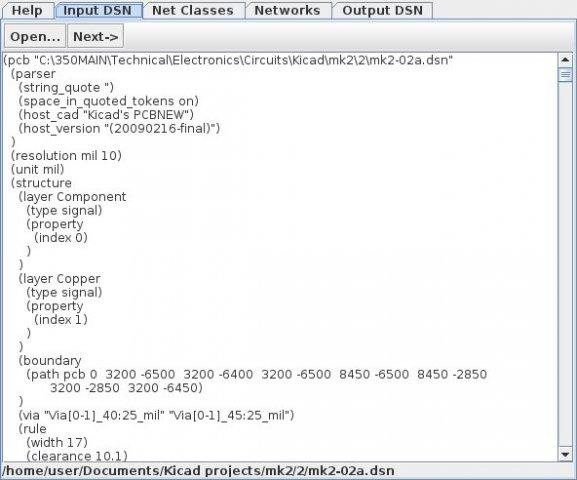Select the Input DSN tab
The height and width of the screenshot is (480, 577).
98,10
